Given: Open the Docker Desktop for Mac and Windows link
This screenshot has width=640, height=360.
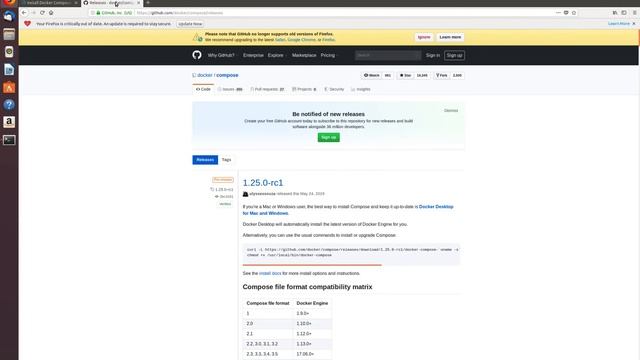Looking at the screenshot, I should pyautogui.click(x=348, y=210).
